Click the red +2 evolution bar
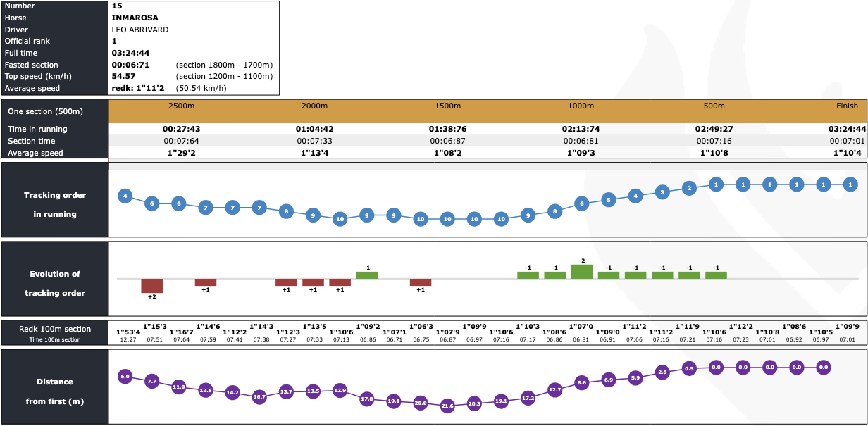The height and width of the screenshot is (426, 868). [151, 285]
